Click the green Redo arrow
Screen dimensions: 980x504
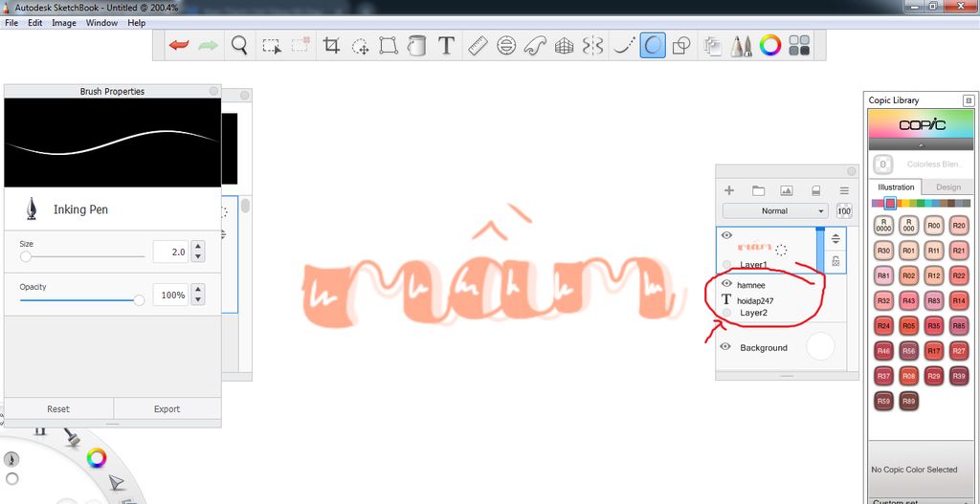pyautogui.click(x=208, y=46)
